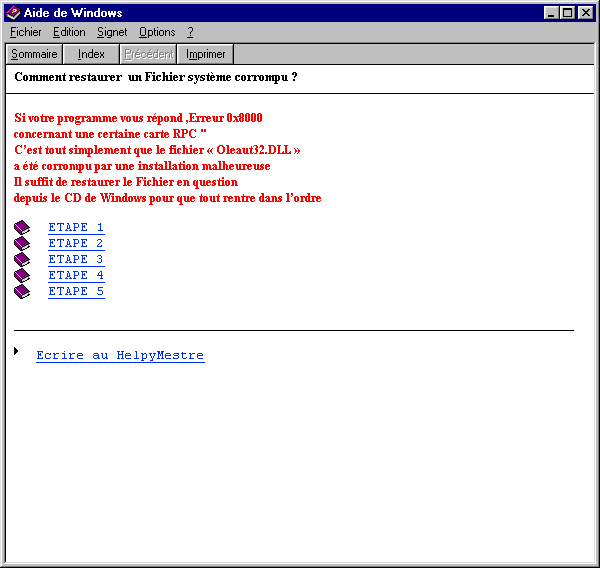Open the ETAPE 3 link

tap(76, 260)
